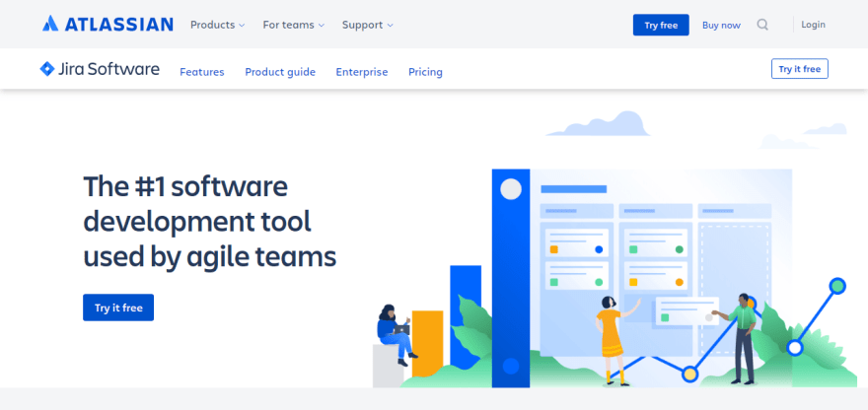Open the Support dropdown menu
868x410 pixels.
tap(368, 25)
